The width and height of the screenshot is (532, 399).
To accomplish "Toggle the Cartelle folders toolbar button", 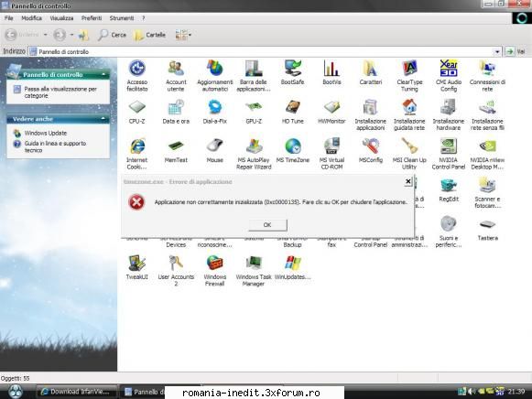I will point(150,35).
